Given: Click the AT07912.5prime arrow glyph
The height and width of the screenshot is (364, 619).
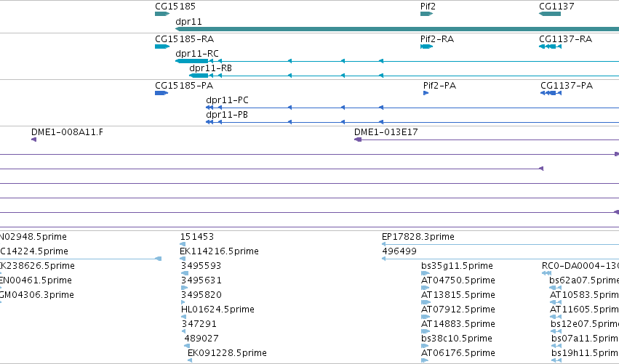Looking at the screenshot, I should pyautogui.click(x=426, y=317).
